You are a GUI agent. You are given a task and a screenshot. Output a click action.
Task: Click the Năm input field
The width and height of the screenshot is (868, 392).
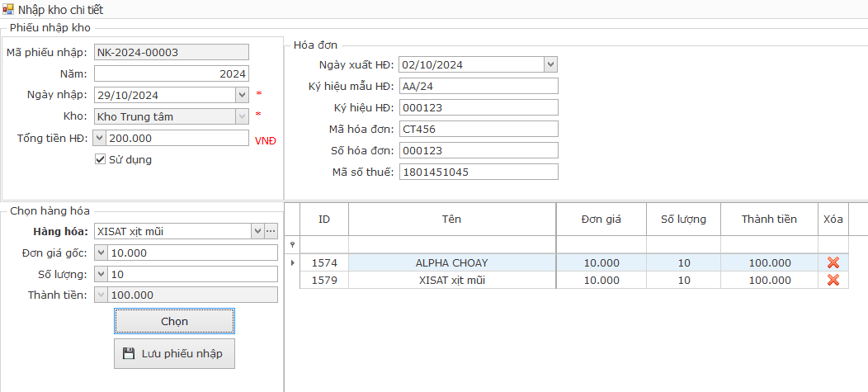pos(171,73)
